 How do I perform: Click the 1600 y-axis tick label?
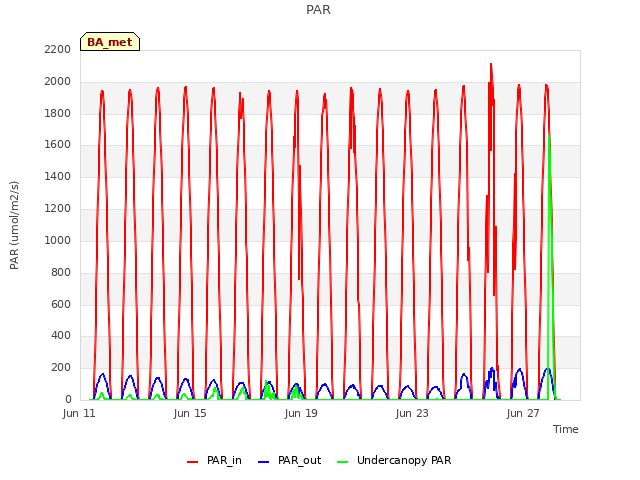click(58, 144)
